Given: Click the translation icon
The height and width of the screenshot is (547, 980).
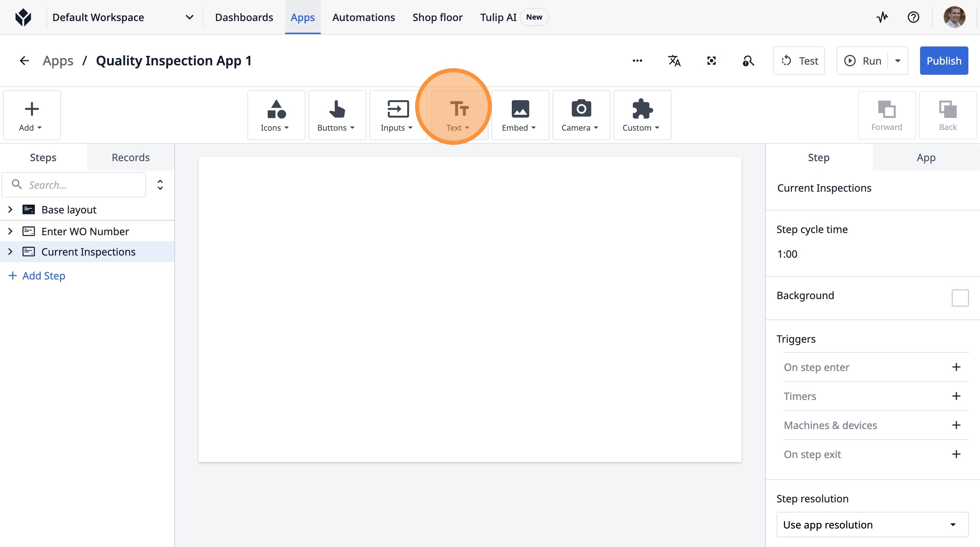Looking at the screenshot, I should [x=674, y=61].
